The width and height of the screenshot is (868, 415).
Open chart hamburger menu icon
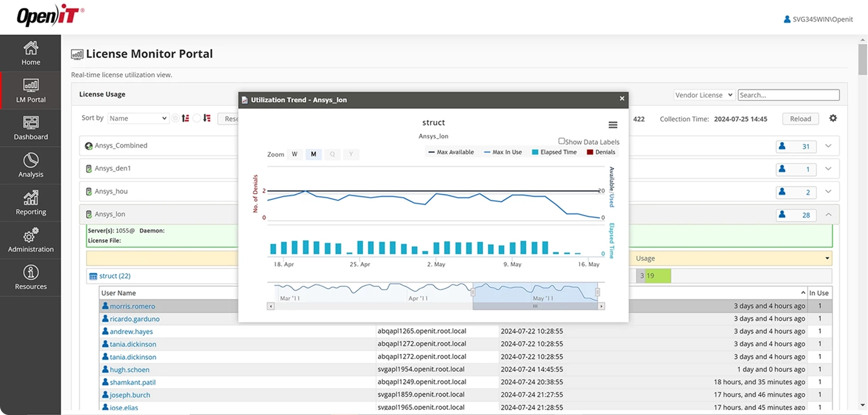(x=613, y=125)
